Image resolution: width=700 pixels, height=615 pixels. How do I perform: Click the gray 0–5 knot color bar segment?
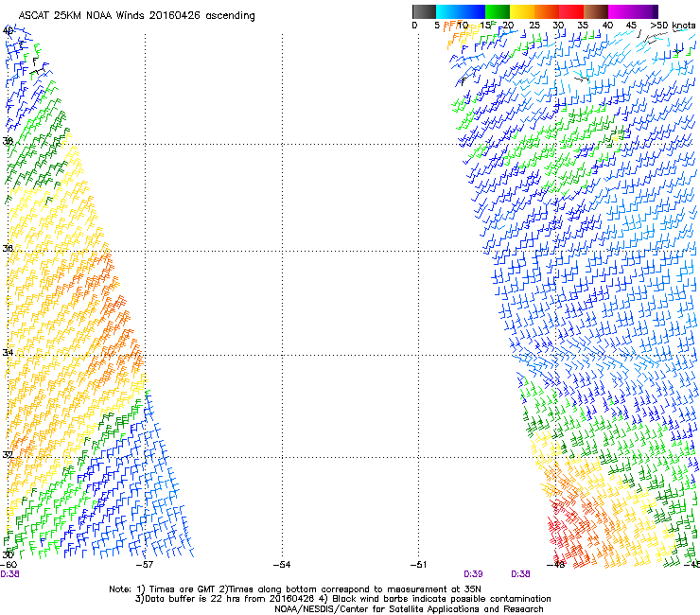click(424, 11)
